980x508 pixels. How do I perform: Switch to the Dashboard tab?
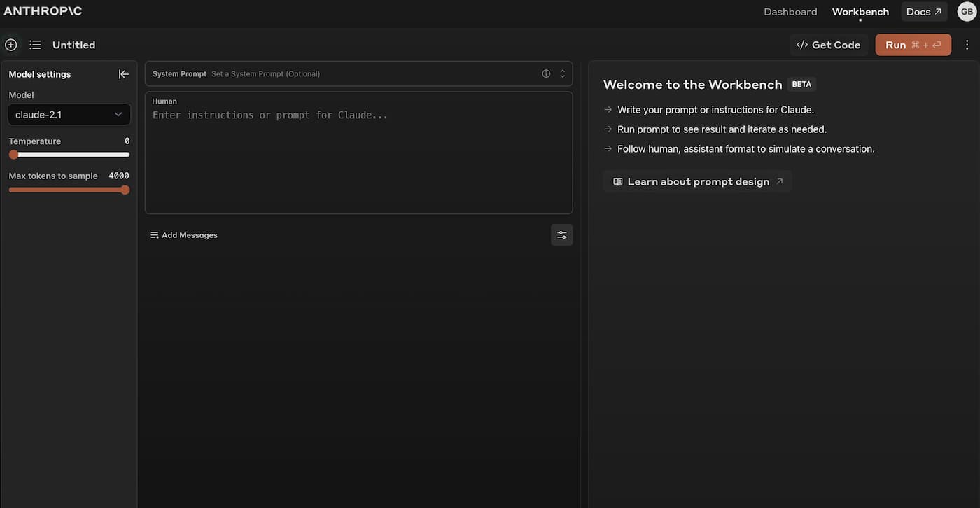click(x=790, y=12)
